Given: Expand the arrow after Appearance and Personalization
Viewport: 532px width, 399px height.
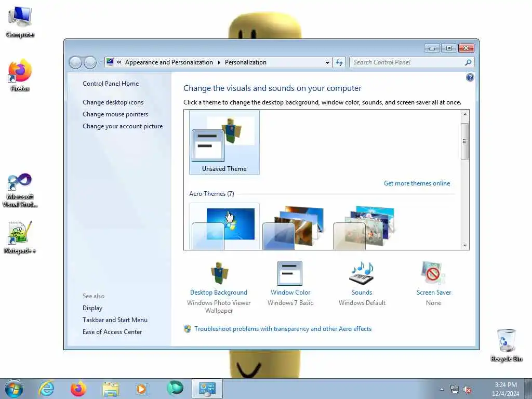Looking at the screenshot, I should tap(219, 62).
